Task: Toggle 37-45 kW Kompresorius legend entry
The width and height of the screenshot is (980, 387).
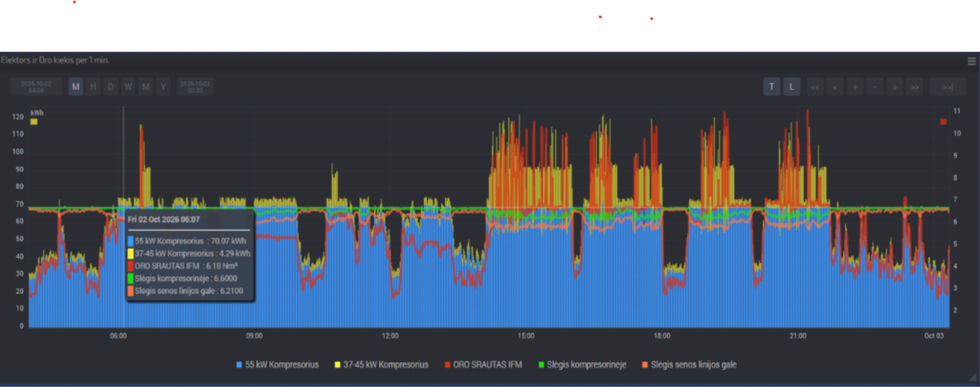Action: pos(382,365)
